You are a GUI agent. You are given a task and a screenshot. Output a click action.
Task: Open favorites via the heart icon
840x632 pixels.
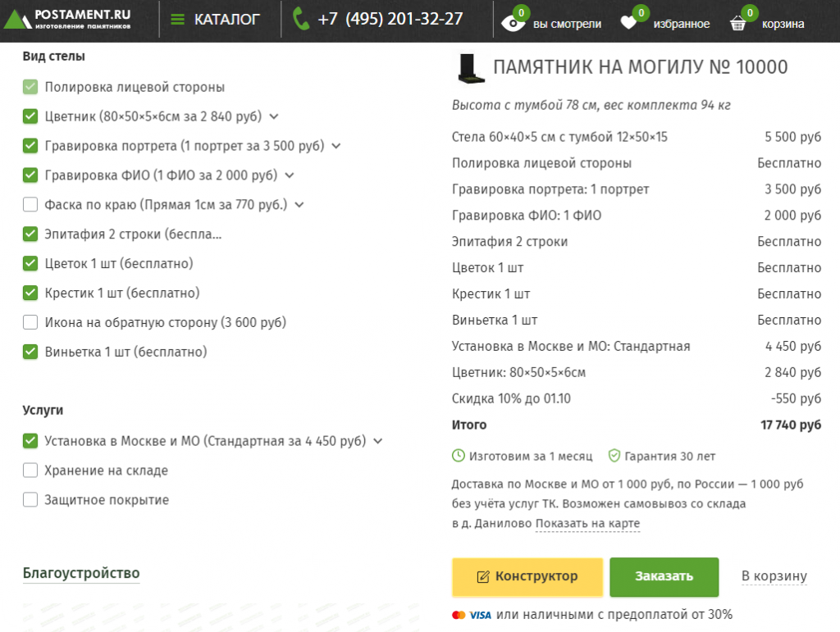(629, 23)
